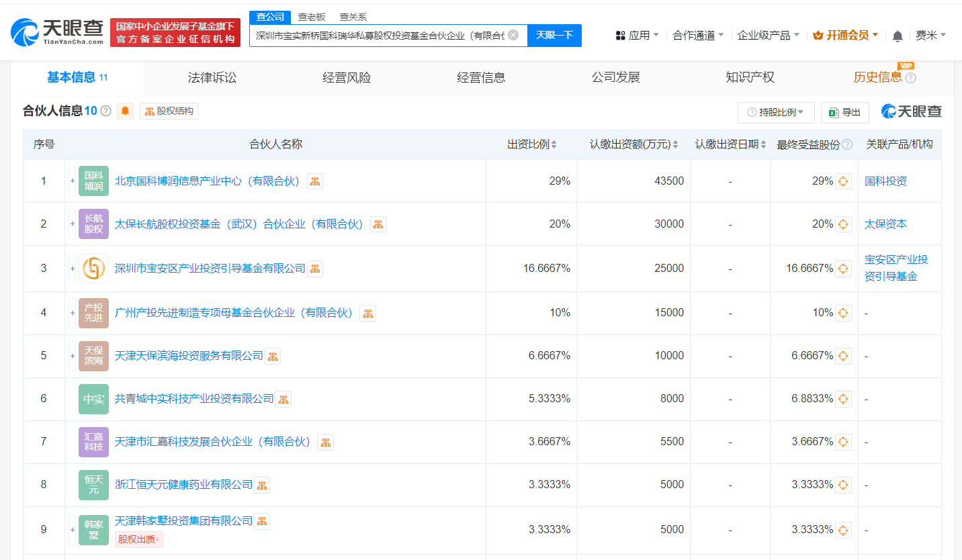962x560 pixels.
Task: Open equity chart icon beside 北京国科博润信息产业中心
Action: click(315, 181)
